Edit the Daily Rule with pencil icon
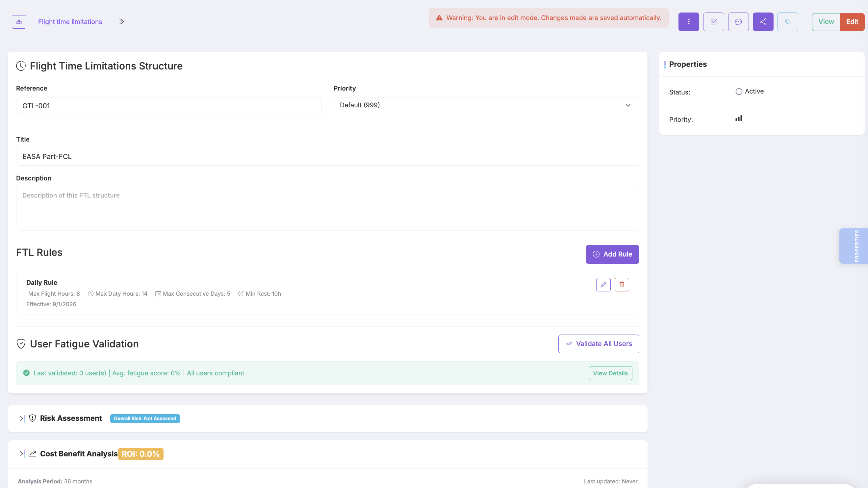868x488 pixels. (603, 285)
